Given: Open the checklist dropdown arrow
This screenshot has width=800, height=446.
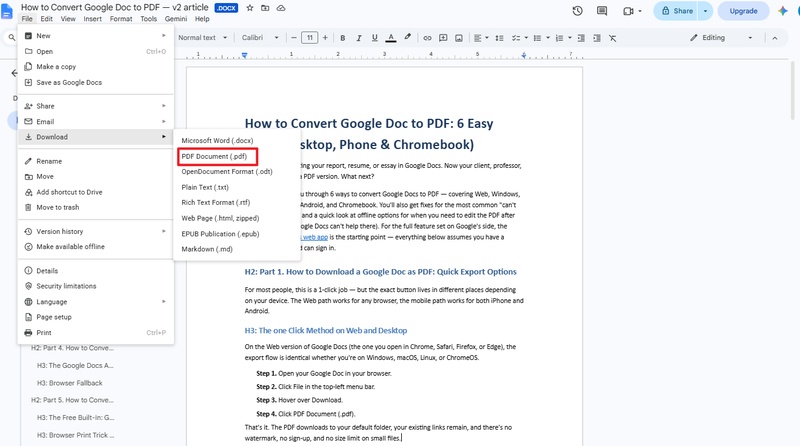Looking at the screenshot, I should (526, 38).
